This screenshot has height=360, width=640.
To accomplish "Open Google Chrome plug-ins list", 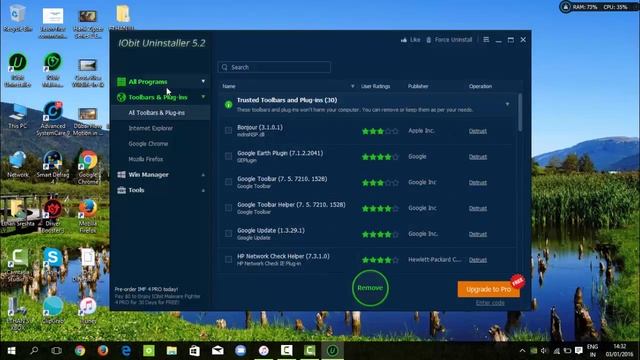I will [148, 144].
